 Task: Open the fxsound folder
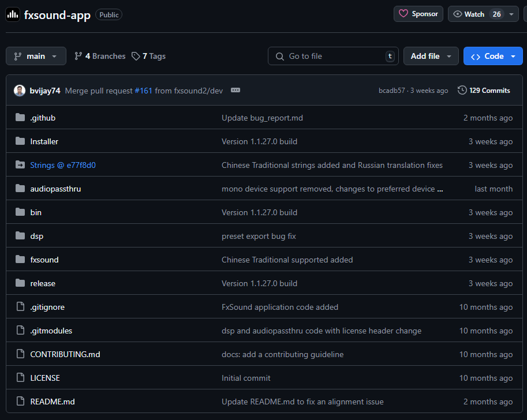44,260
